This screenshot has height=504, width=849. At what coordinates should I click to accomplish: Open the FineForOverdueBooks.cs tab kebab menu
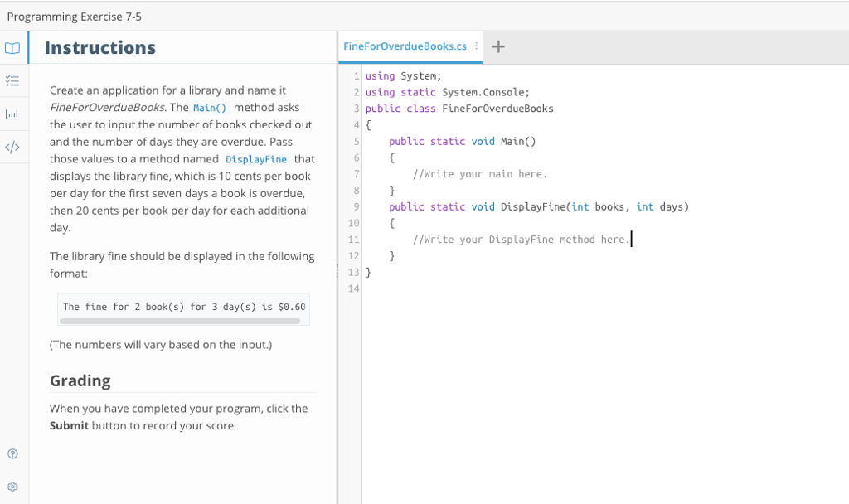point(475,47)
